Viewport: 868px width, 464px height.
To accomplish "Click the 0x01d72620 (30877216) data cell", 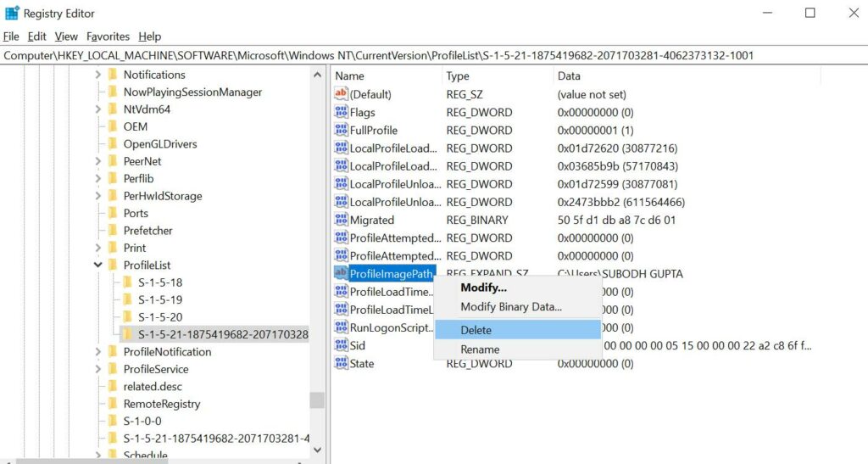I will (617, 148).
